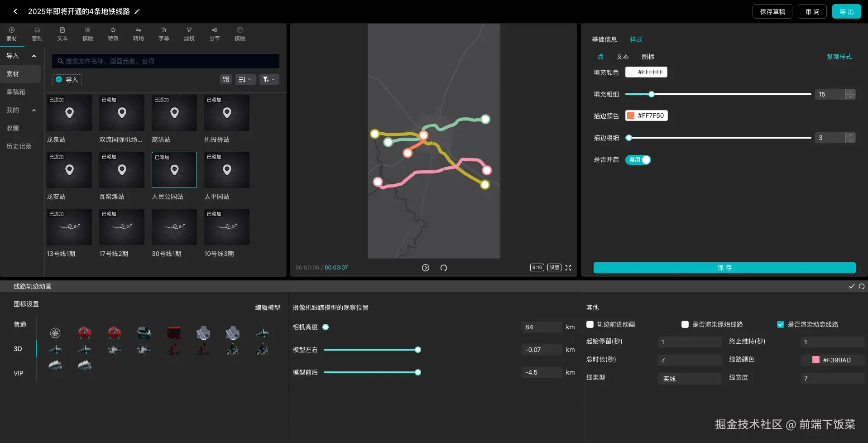The width and height of the screenshot is (868, 443).
Task: Open the 字幕 subtitles tool
Action: tap(164, 34)
